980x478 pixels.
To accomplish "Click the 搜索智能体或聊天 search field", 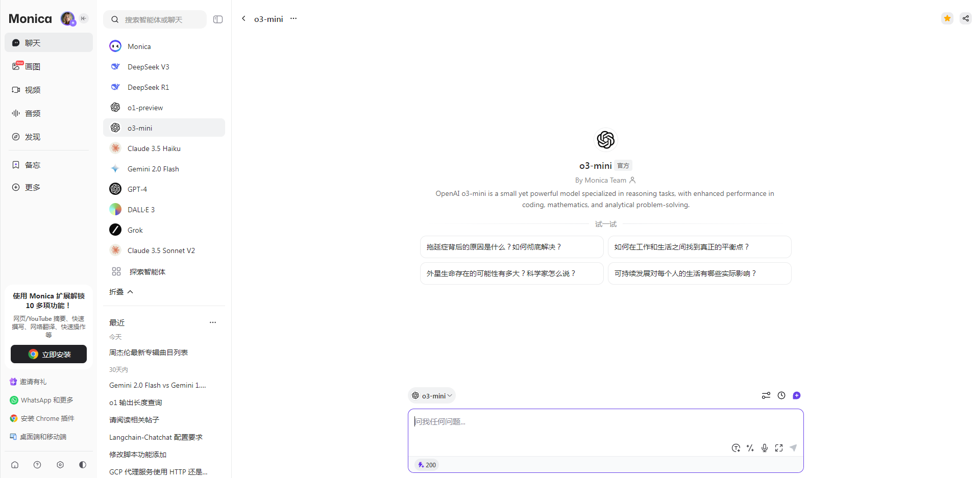I will pos(155,19).
